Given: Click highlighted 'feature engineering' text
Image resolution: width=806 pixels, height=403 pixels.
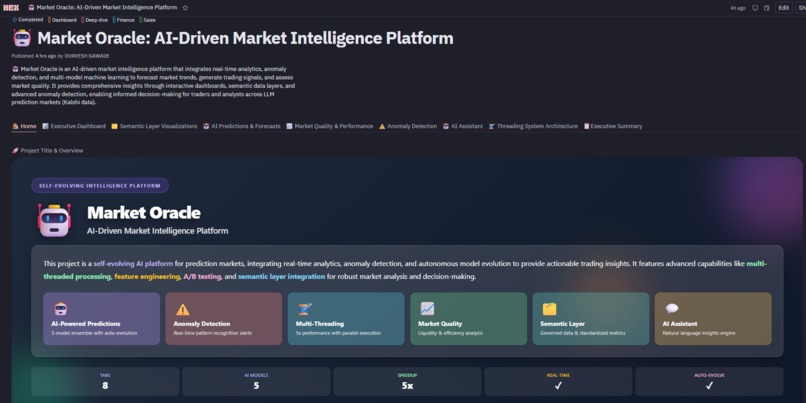Looking at the screenshot, I should click(x=147, y=277).
